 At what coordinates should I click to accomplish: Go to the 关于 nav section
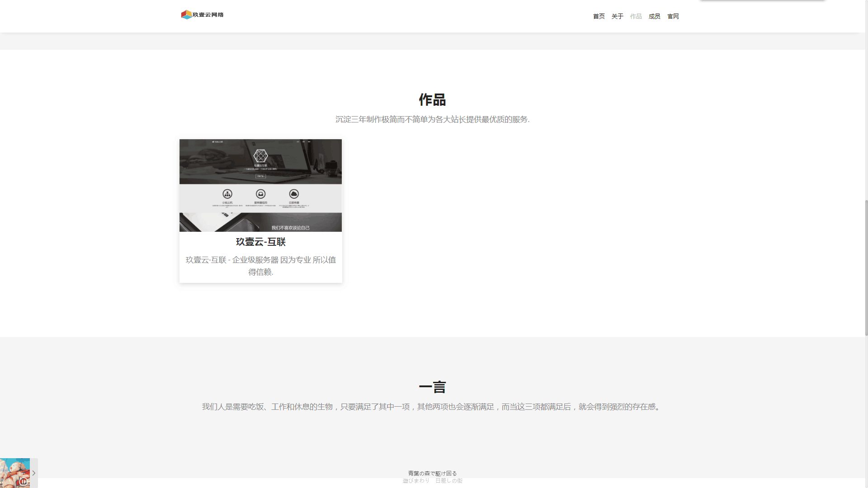[x=617, y=16]
